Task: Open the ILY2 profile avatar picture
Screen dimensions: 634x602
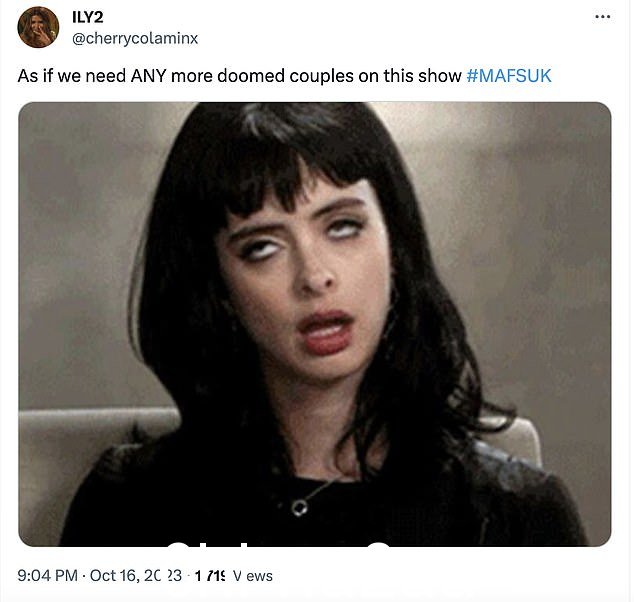Action: 38,27
